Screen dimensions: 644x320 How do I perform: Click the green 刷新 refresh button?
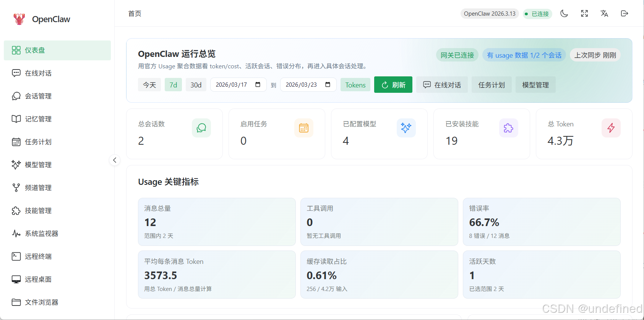tap(393, 85)
